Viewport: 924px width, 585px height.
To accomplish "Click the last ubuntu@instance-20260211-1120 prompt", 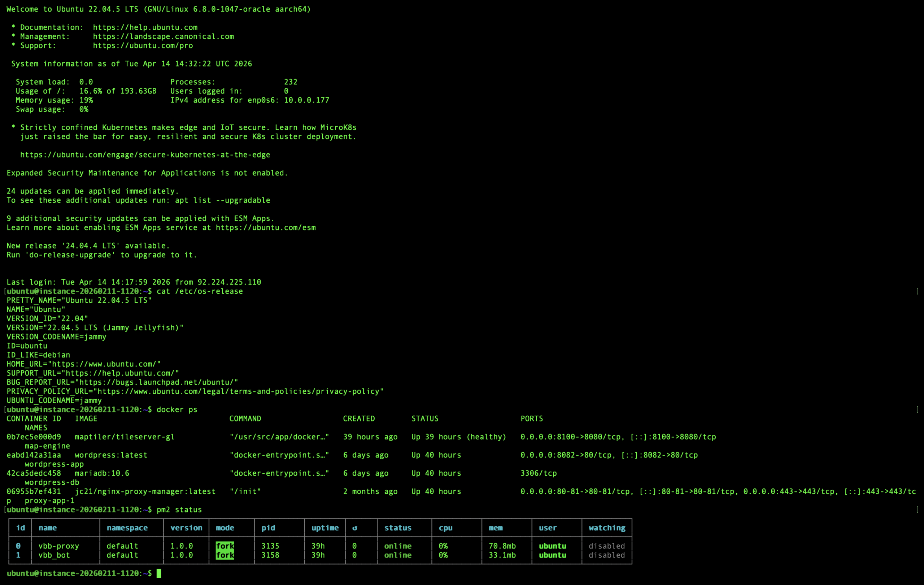I will click(x=79, y=573).
